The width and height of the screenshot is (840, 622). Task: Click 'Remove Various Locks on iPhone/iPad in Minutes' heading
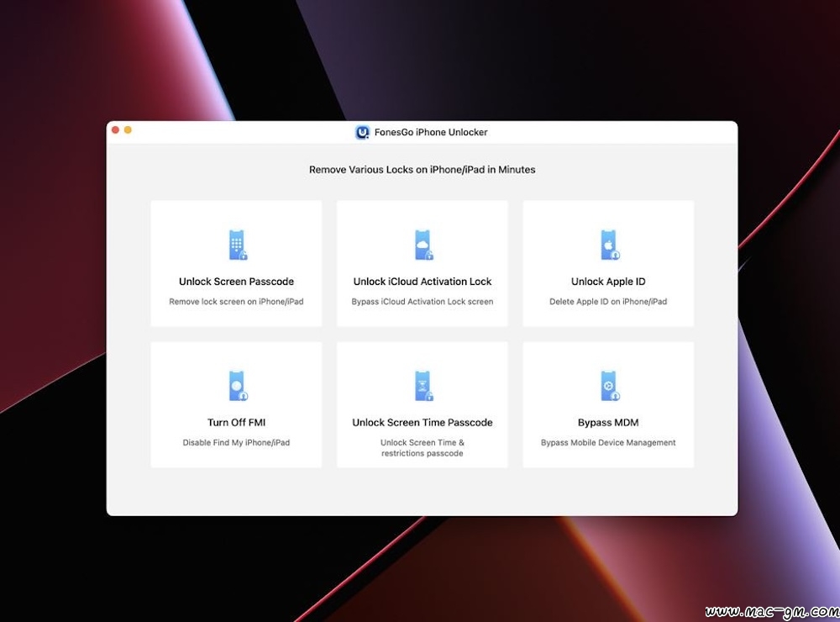[423, 170]
